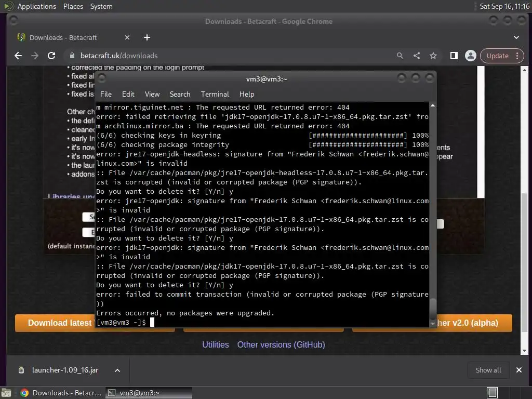The width and height of the screenshot is (532, 399).
Task: Open Chrome profile avatar
Action: pos(471,56)
